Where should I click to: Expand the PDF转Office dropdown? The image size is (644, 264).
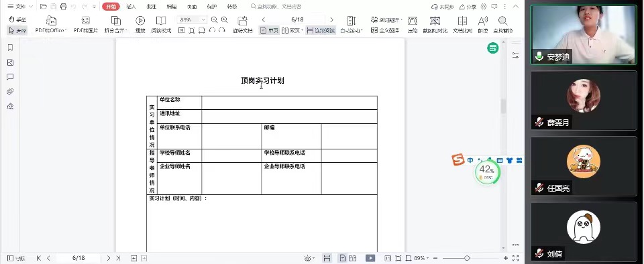pyautogui.click(x=51, y=25)
